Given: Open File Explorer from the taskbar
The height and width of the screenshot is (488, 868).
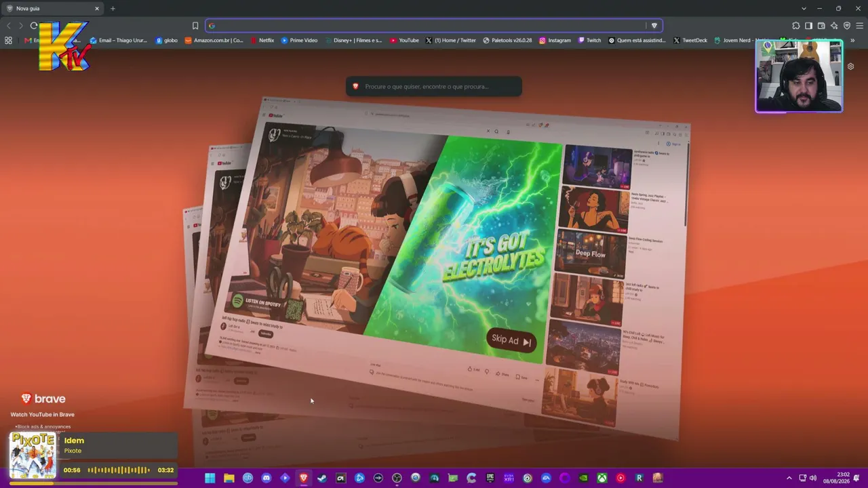Looking at the screenshot, I should (x=229, y=478).
